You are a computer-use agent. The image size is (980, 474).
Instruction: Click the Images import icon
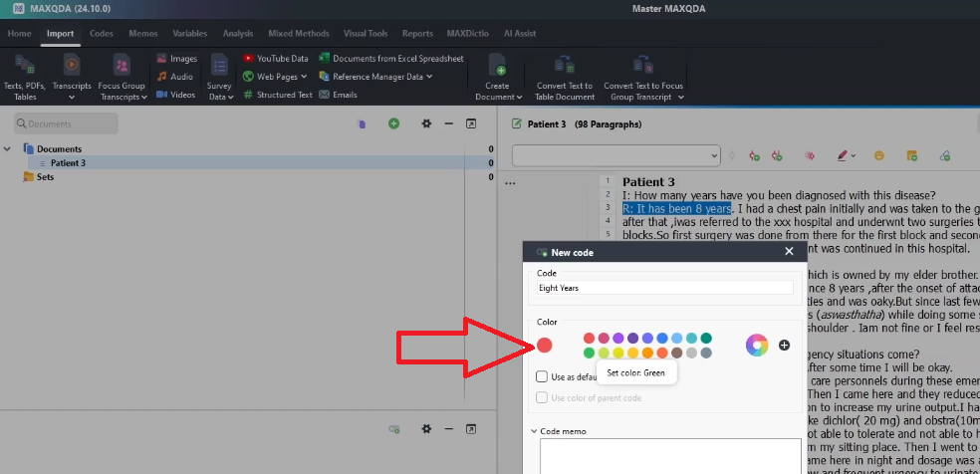(176, 59)
